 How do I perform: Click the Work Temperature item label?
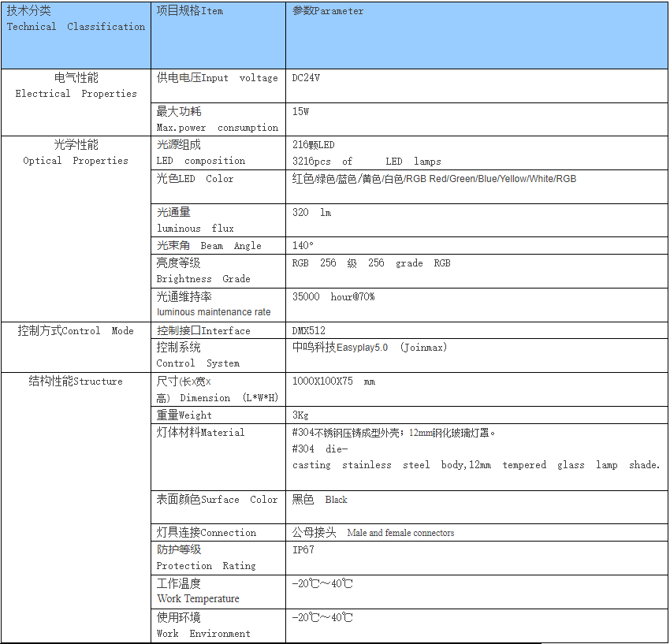pyautogui.click(x=198, y=599)
